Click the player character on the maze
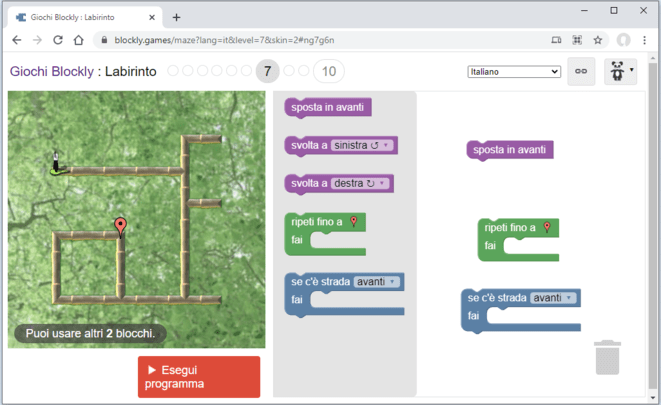The width and height of the screenshot is (661, 405). 58,162
